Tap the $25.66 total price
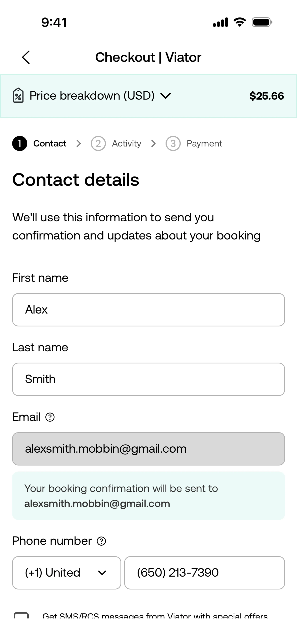The image size is (297, 644). coord(267,96)
